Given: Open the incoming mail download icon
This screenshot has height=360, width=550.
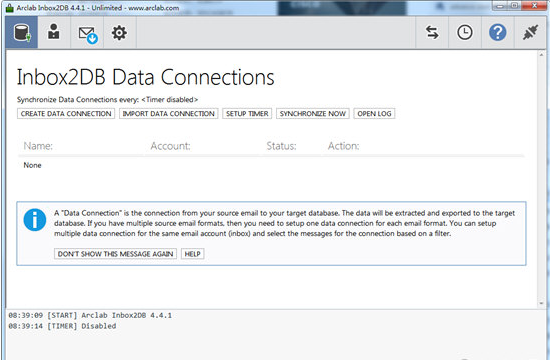Looking at the screenshot, I should tap(87, 33).
